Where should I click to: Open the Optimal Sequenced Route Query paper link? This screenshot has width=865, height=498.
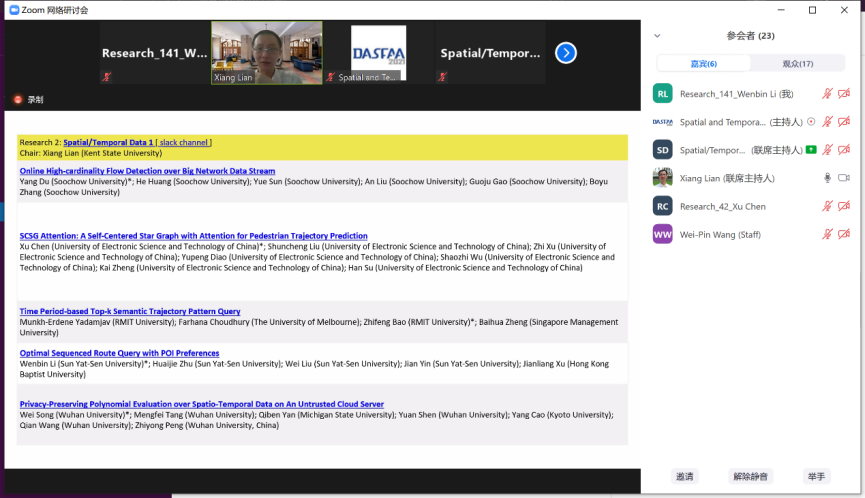tap(119, 353)
